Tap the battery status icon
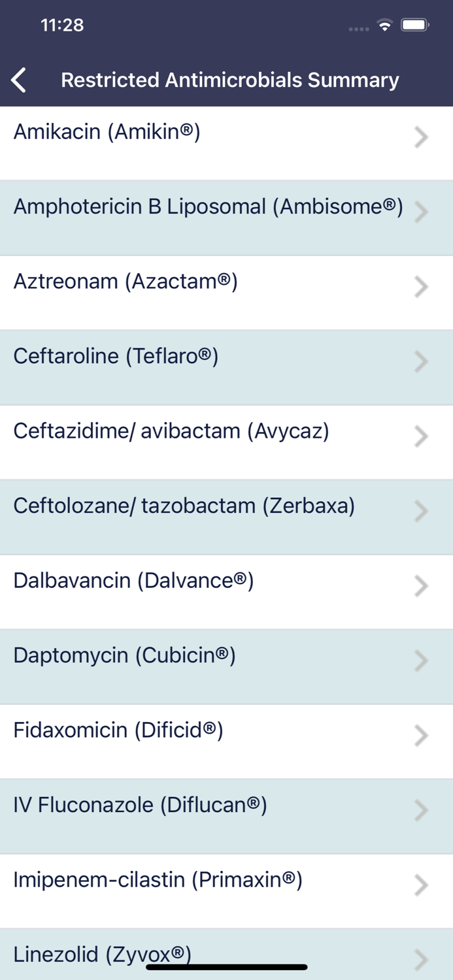Viewport: 453px width, 980px height. point(414,25)
